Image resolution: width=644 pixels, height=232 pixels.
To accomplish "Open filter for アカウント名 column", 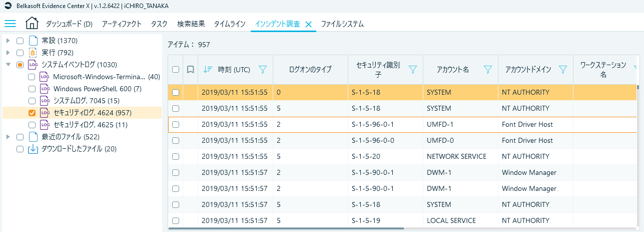I will pos(488,70).
